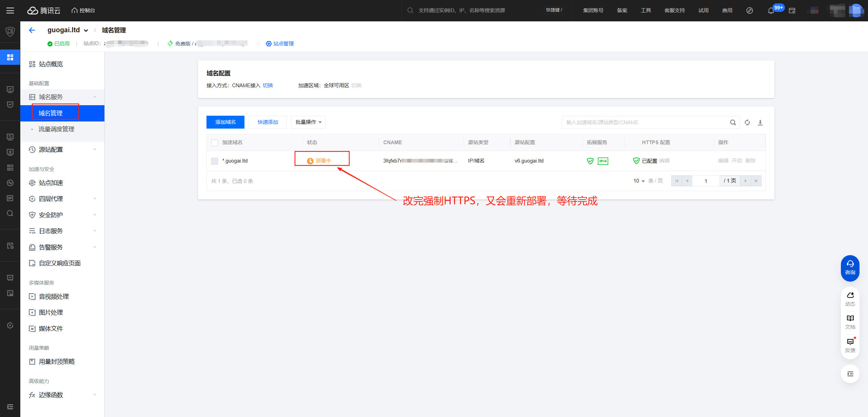Click the 反馈 feedback icon

click(x=850, y=345)
